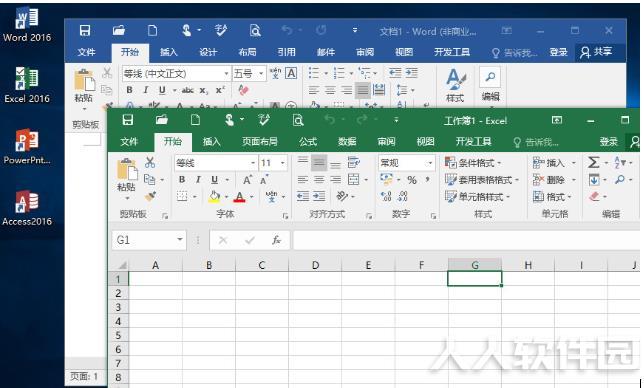644x388 pixels.
Task: Switch to Word References tab
Action: pyautogui.click(x=286, y=52)
